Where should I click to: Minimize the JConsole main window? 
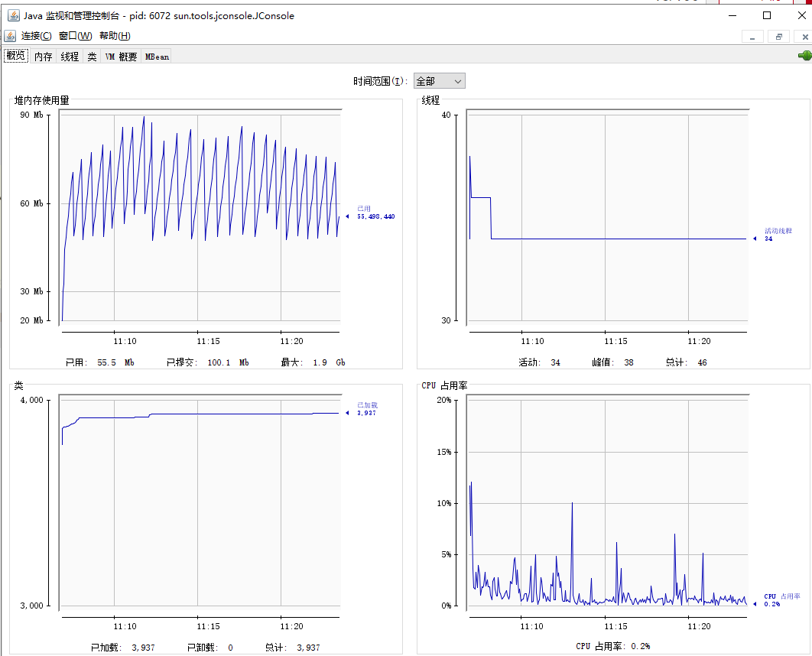coord(732,15)
